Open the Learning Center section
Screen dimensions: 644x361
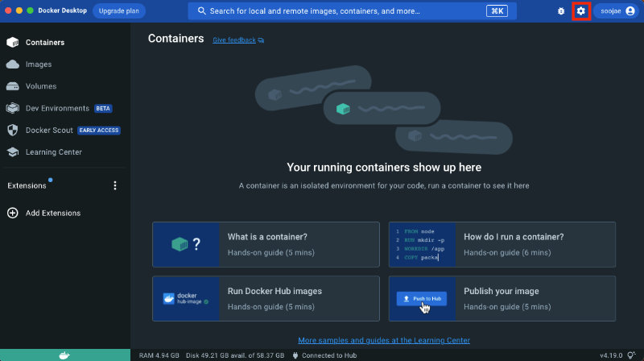point(54,152)
